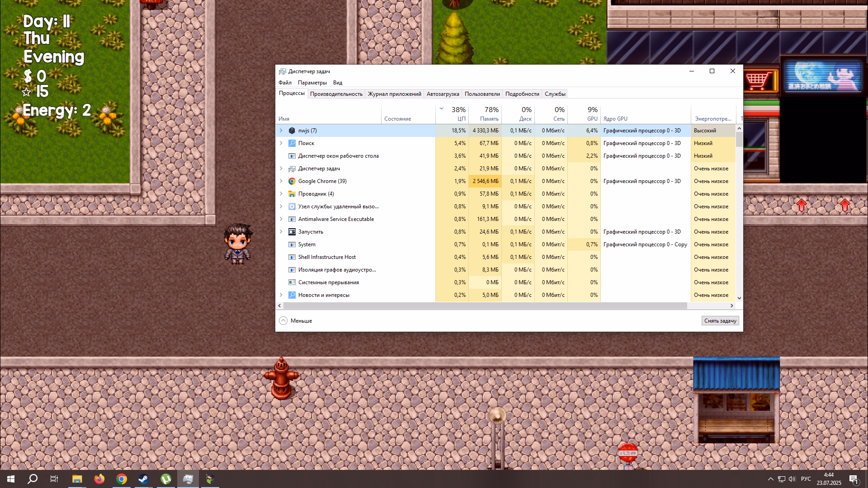Click the vertical scrollbar thumb

[740, 139]
